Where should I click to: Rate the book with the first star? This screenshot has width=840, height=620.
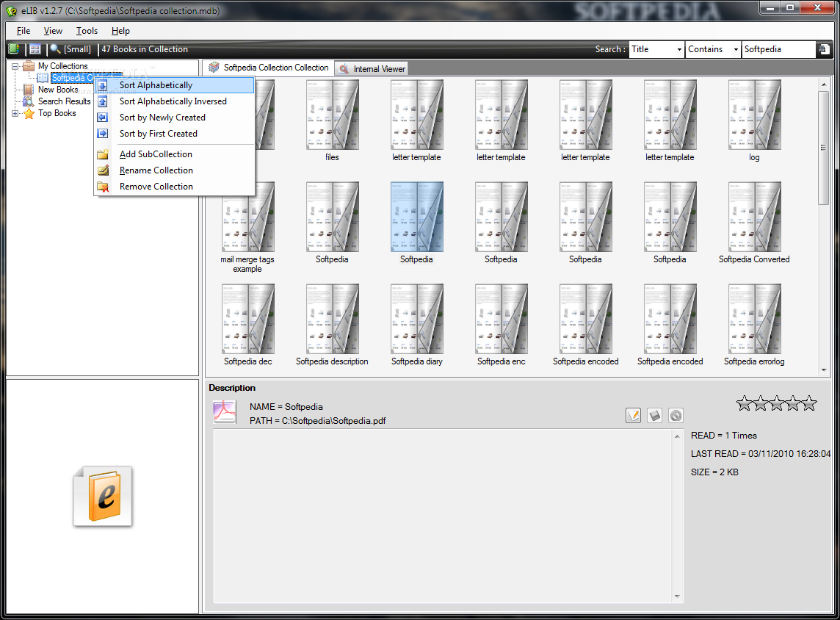[x=744, y=403]
